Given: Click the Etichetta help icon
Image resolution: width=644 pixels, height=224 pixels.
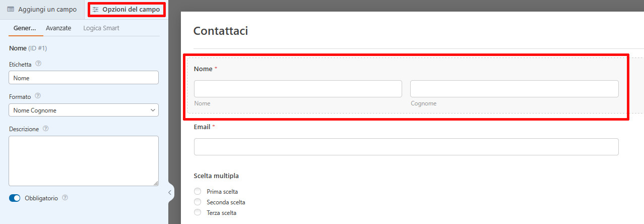Looking at the screenshot, I should 38,64.
